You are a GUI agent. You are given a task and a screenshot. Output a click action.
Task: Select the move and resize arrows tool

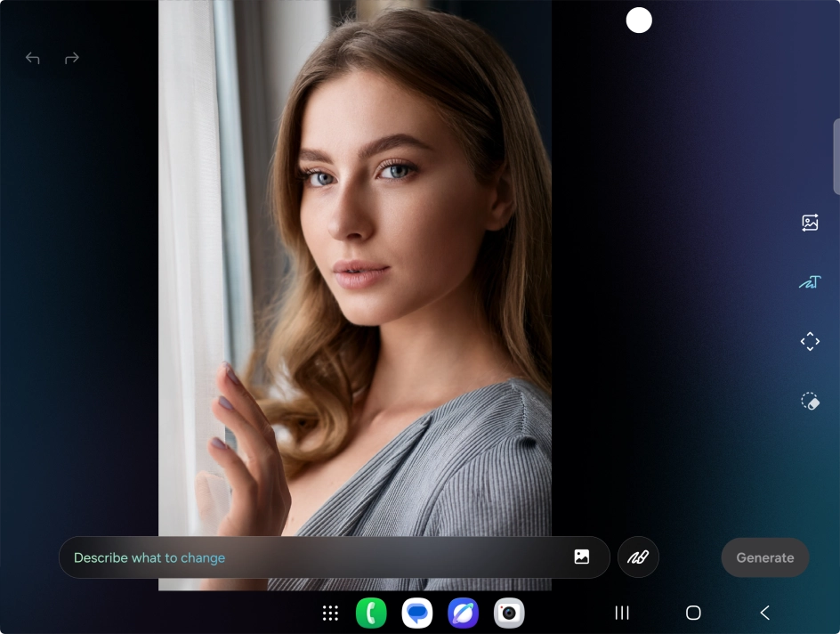click(x=810, y=341)
